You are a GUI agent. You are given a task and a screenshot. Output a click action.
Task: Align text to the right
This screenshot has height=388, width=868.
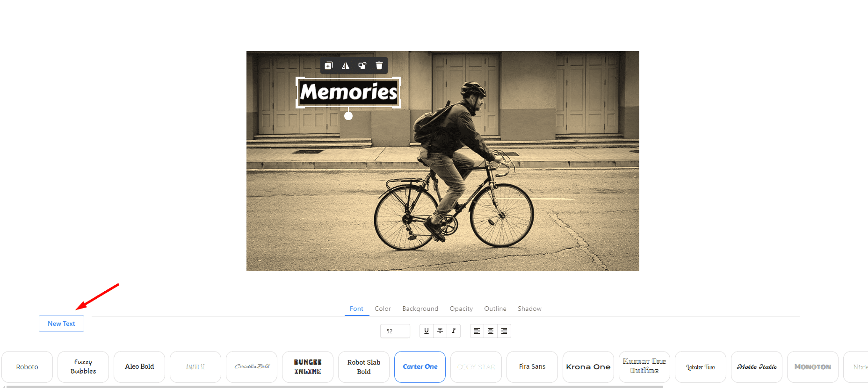(x=504, y=331)
